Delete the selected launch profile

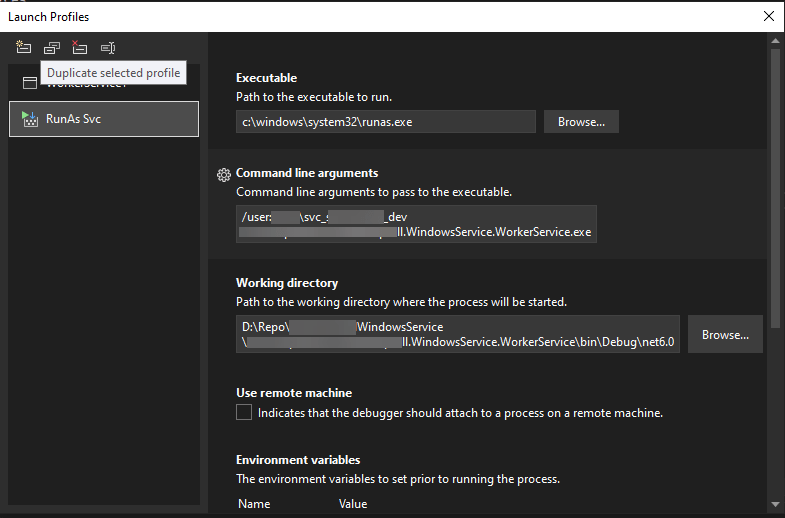pyautogui.click(x=79, y=48)
